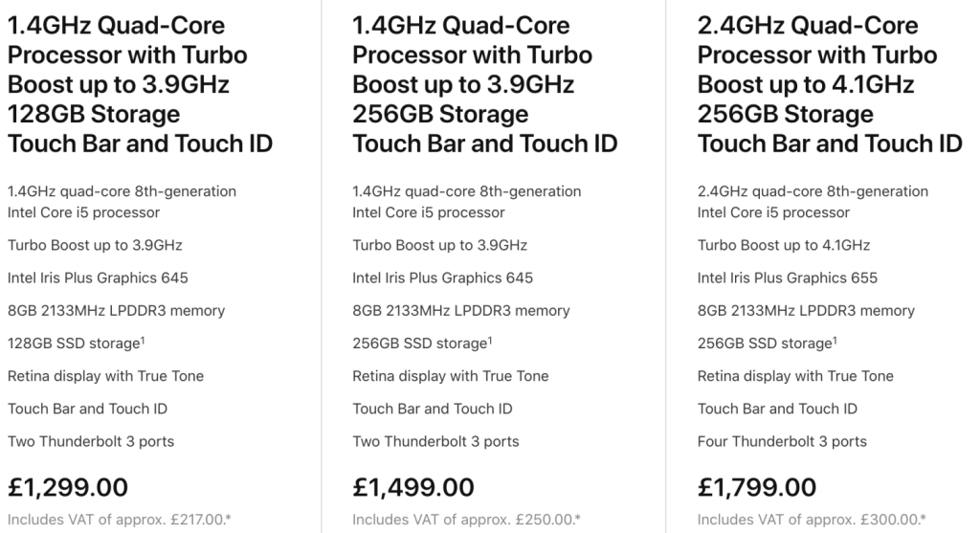Click the £1,299.00 price

click(68, 486)
